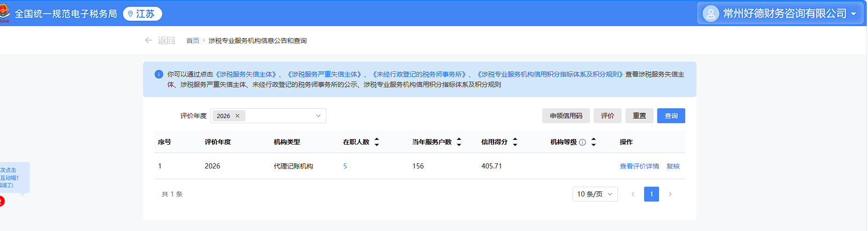Click the 重置 button
The height and width of the screenshot is (231, 868).
coord(639,116)
